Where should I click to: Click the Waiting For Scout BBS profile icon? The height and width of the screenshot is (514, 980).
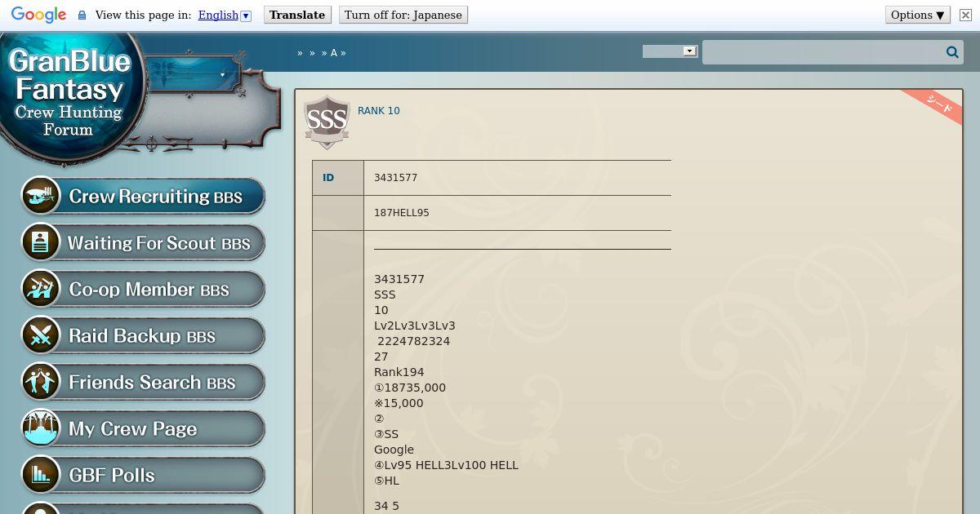tap(41, 242)
